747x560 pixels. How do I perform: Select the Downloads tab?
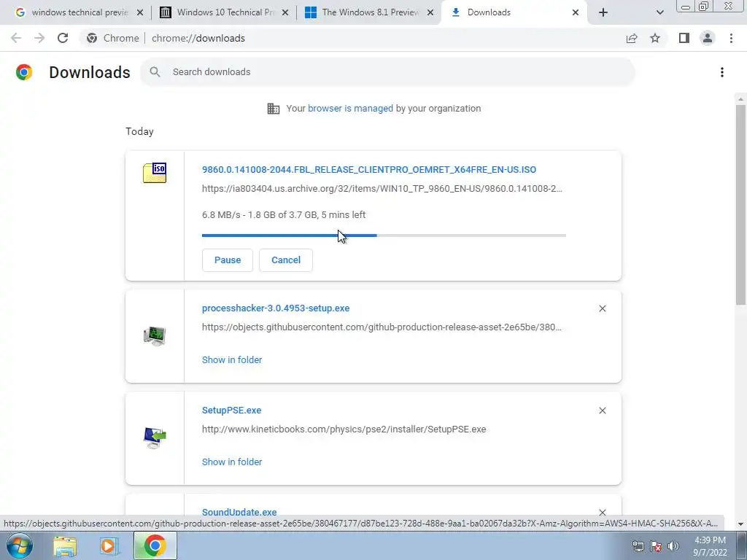point(514,13)
